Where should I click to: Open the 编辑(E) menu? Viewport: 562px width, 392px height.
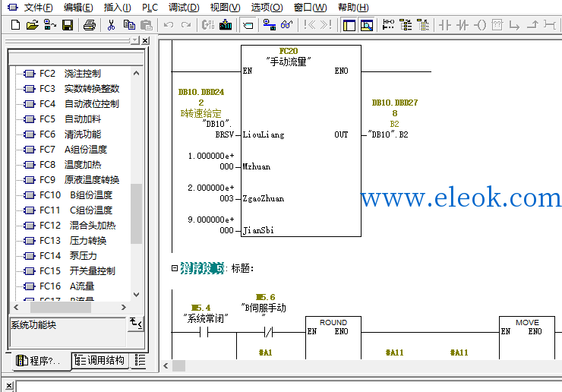click(x=78, y=7)
